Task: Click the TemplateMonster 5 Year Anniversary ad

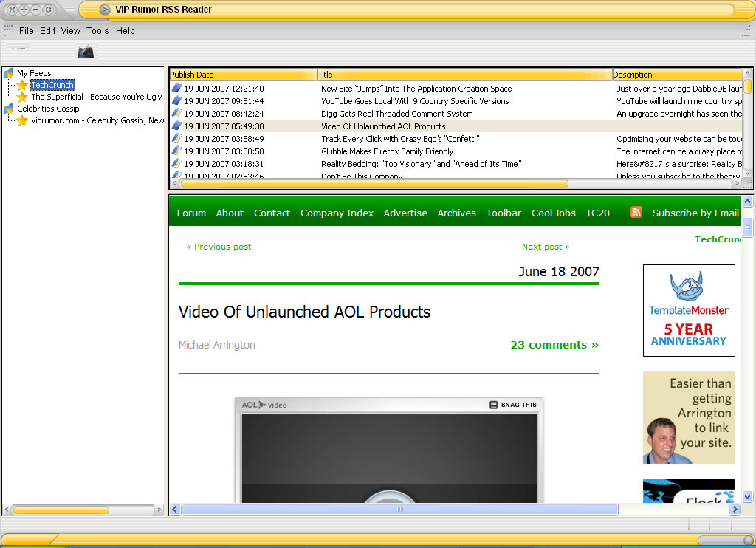Action: [x=689, y=310]
